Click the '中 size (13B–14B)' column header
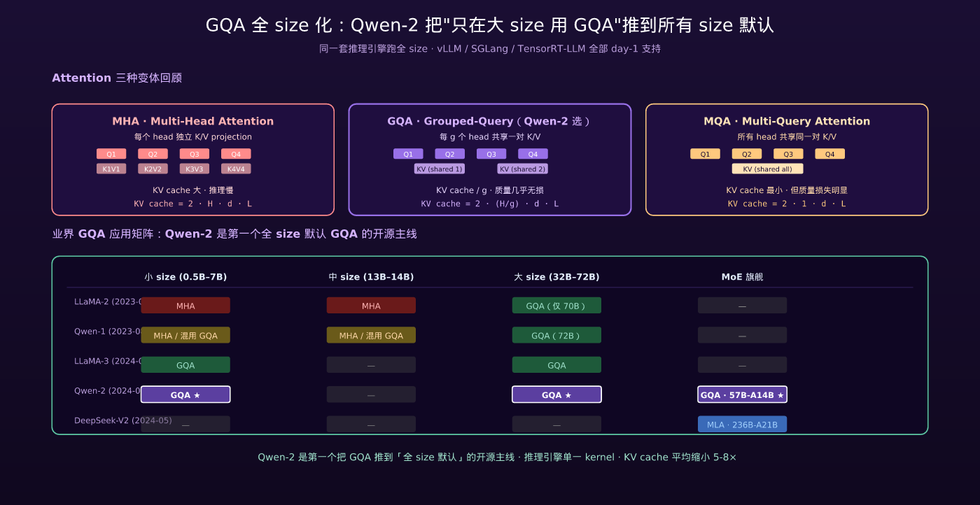The height and width of the screenshot is (505, 980). click(x=371, y=277)
